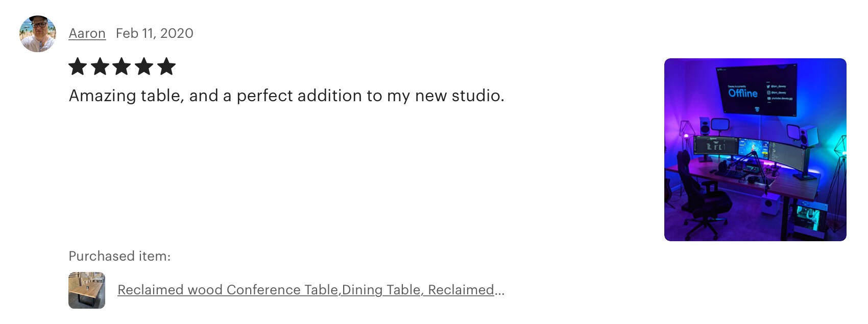Click the "Purchased item:" label

[119, 256]
